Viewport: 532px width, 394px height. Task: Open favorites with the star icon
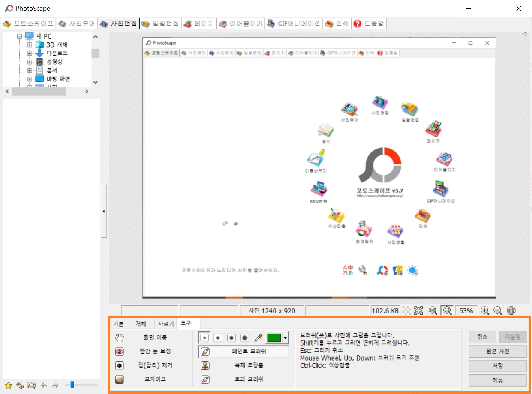pos(8,385)
